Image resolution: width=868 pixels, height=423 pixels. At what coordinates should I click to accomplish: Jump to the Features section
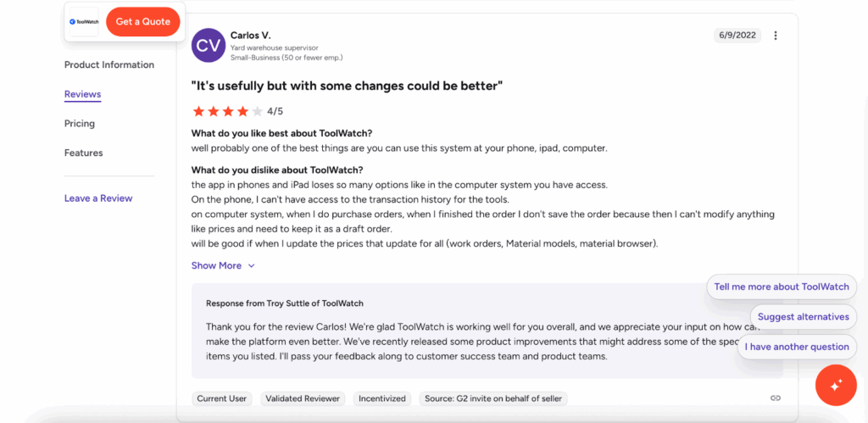pos(84,153)
